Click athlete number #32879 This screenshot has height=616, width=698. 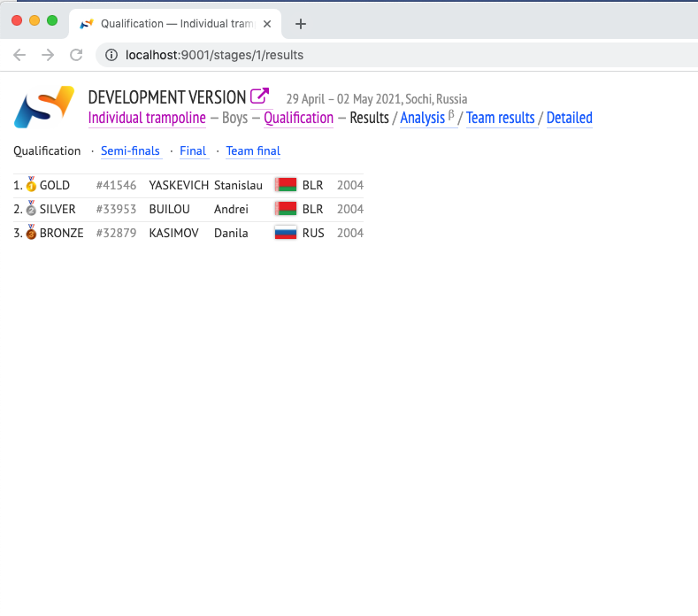[x=116, y=233]
